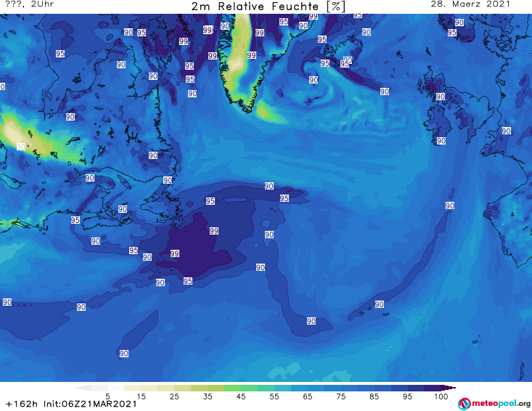Click the pale grey arrow start of the colorbar

tap(84, 388)
